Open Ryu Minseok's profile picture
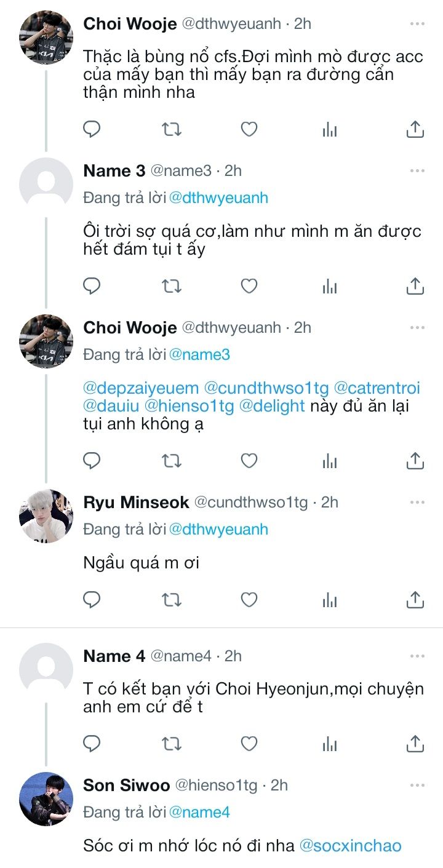 click(46, 516)
